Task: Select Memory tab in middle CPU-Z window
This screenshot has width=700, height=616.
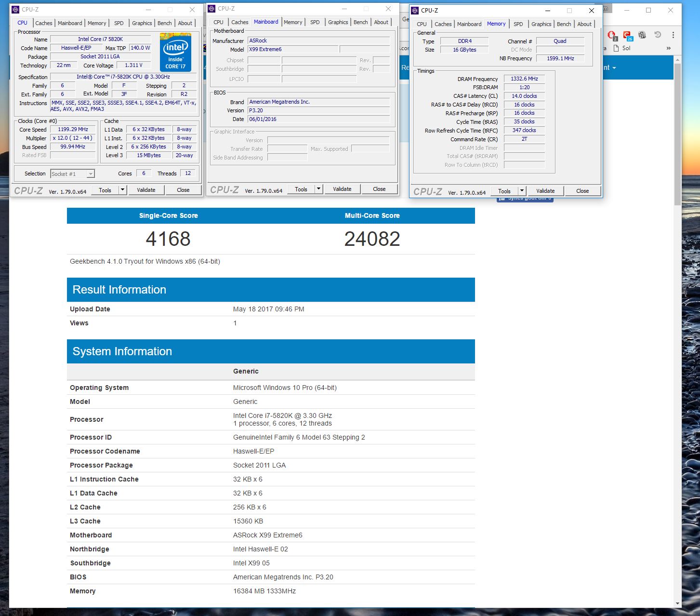Action: click(x=293, y=22)
